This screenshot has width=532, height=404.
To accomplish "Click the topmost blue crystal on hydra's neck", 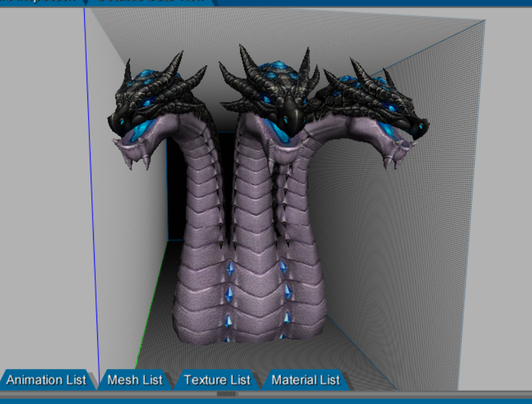I will point(230,270).
